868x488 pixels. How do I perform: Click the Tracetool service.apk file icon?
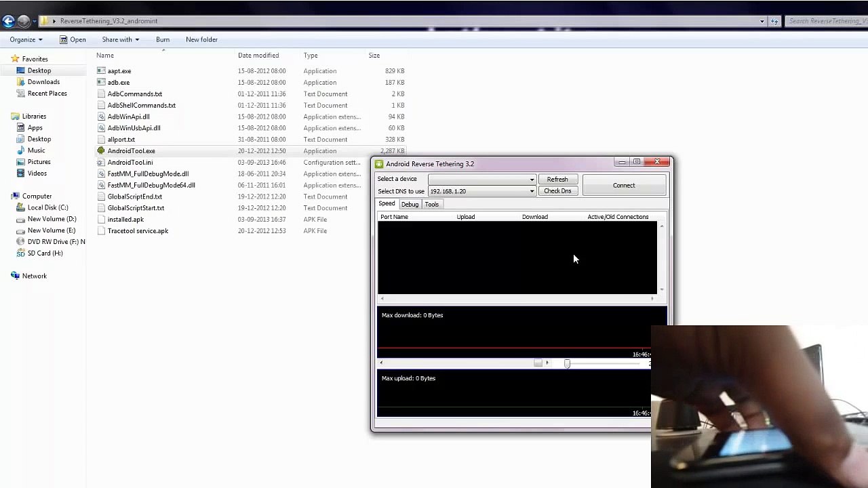101,230
